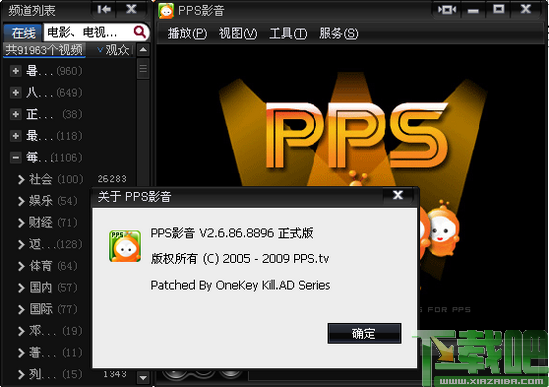Image resolution: width=549 pixels, height=387 pixels.
Task: Expand the 暑... (960) category
Action: [15, 71]
